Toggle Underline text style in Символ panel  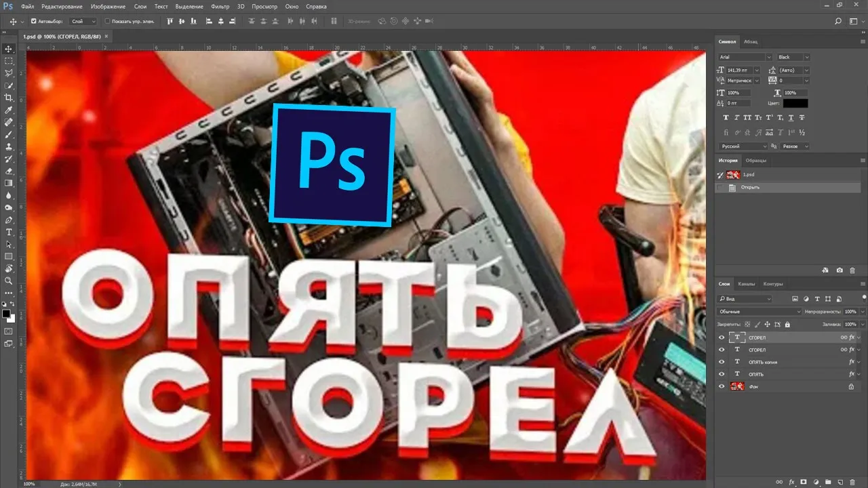pyautogui.click(x=790, y=117)
